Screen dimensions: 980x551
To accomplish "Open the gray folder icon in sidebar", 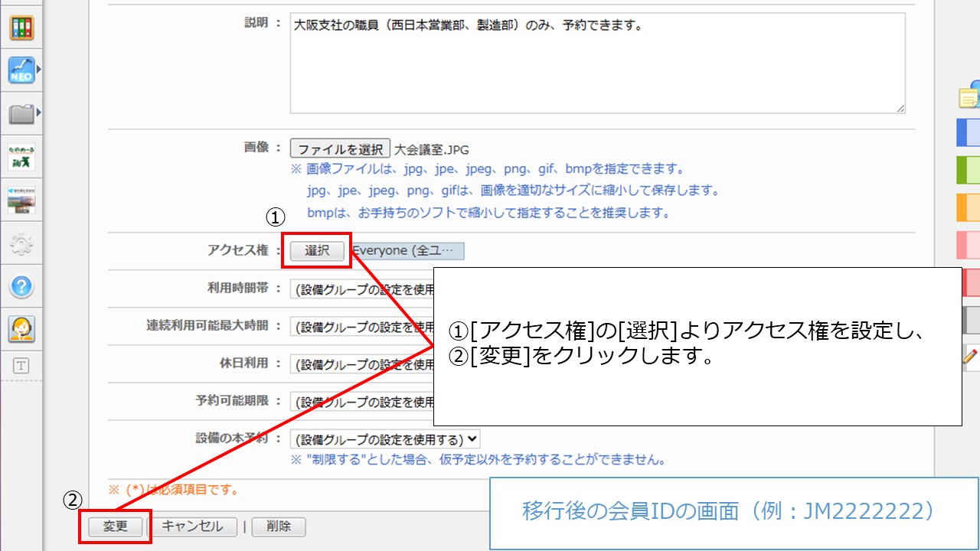I will pyautogui.click(x=21, y=114).
